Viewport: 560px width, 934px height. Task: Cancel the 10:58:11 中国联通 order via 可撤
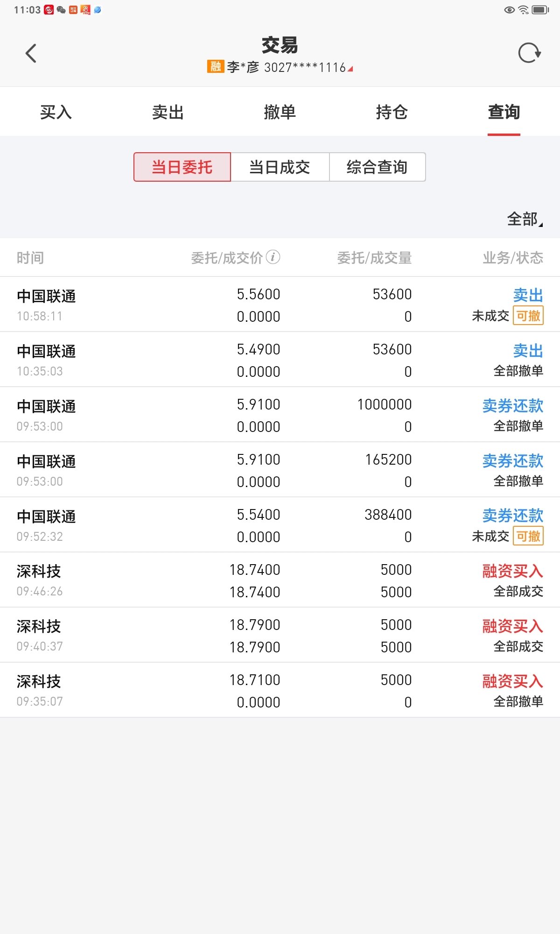coord(528,316)
